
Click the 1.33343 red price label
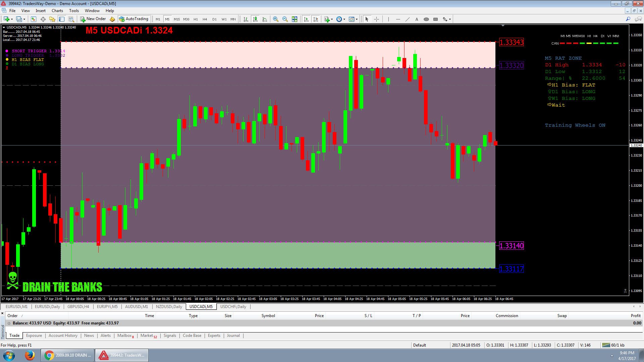point(511,42)
